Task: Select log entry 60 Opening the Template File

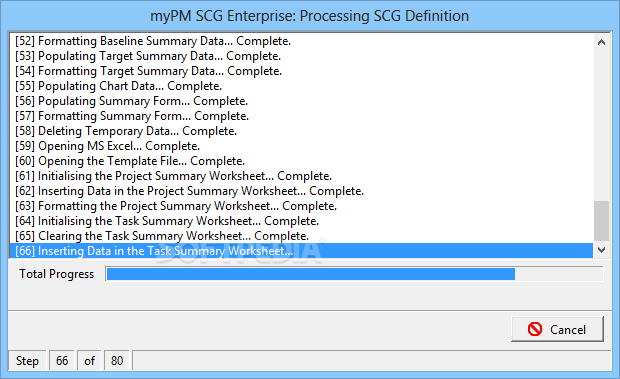Action: (301, 161)
